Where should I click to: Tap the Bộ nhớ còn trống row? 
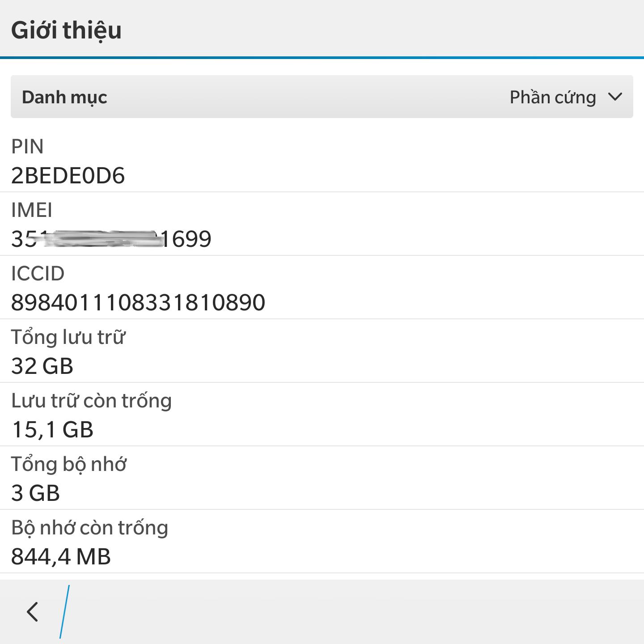point(322,542)
